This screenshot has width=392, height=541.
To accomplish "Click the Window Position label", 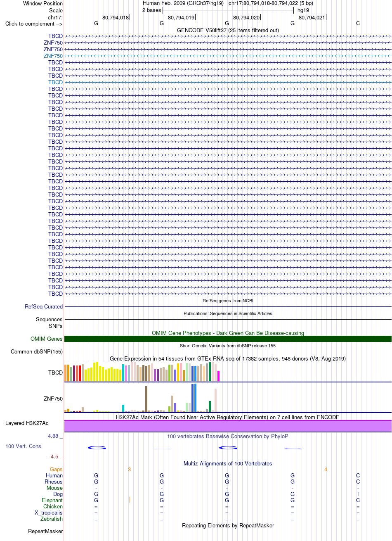I will click(43, 3).
